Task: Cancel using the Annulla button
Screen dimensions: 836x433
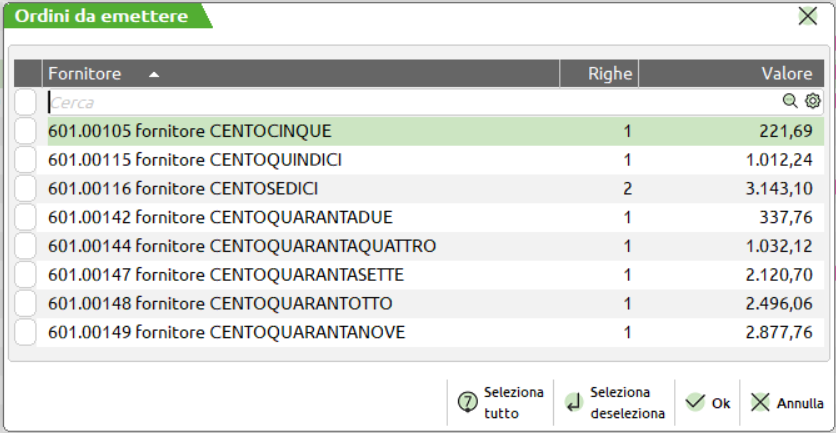Action: tap(787, 403)
